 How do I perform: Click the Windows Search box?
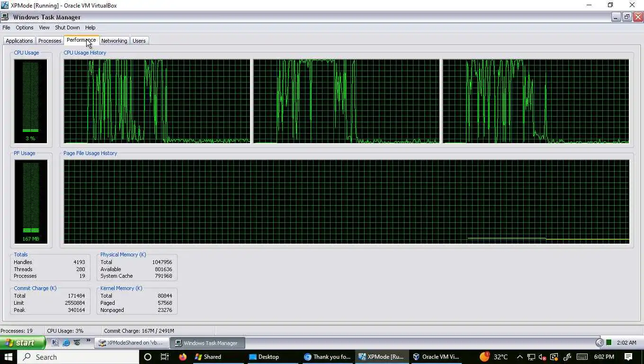(79, 357)
